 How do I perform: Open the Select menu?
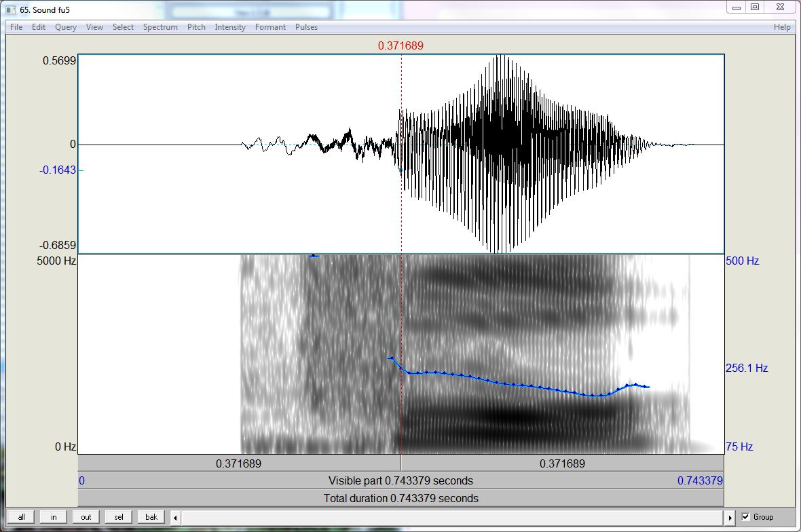click(x=123, y=27)
